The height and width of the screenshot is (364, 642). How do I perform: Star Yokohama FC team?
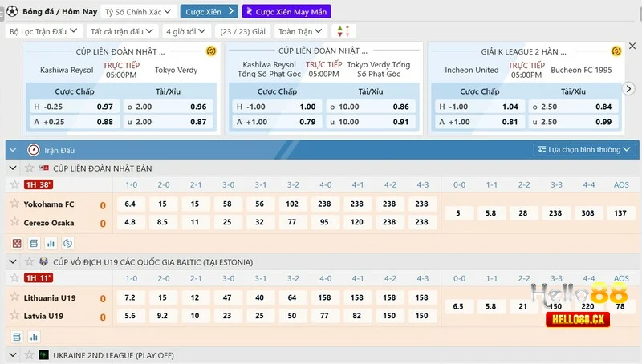click(x=14, y=204)
